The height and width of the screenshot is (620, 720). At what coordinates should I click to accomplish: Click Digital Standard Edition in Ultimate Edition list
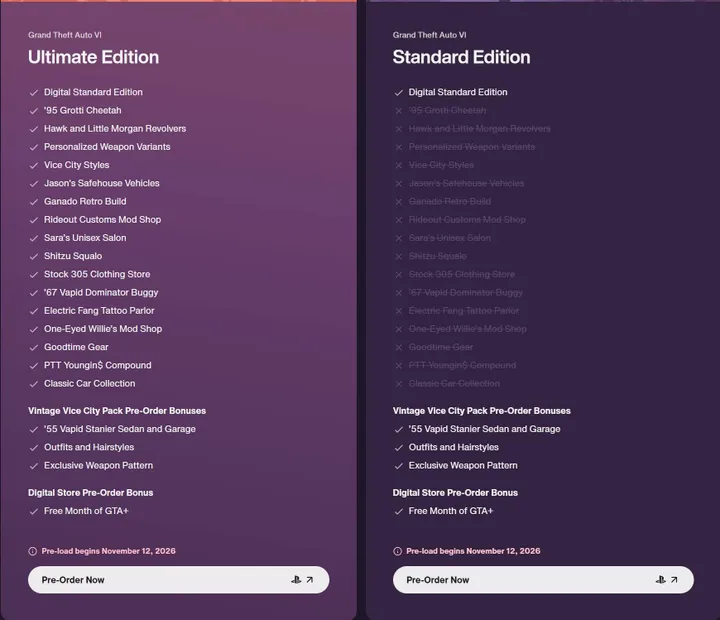click(x=93, y=92)
